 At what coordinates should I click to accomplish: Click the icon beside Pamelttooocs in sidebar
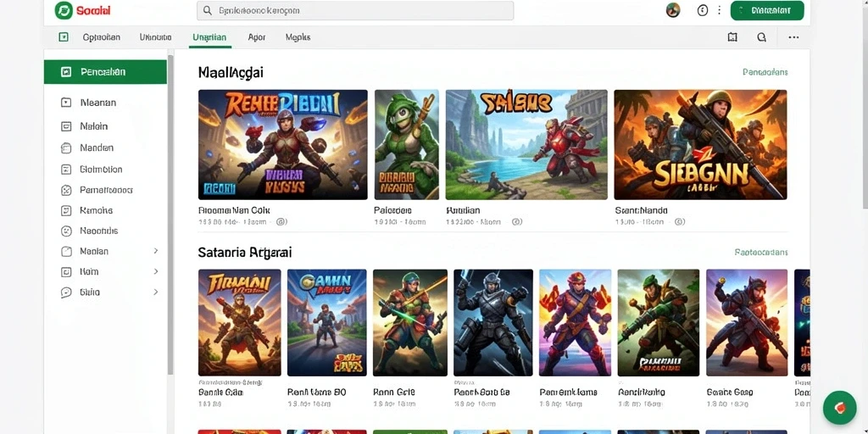point(66,190)
